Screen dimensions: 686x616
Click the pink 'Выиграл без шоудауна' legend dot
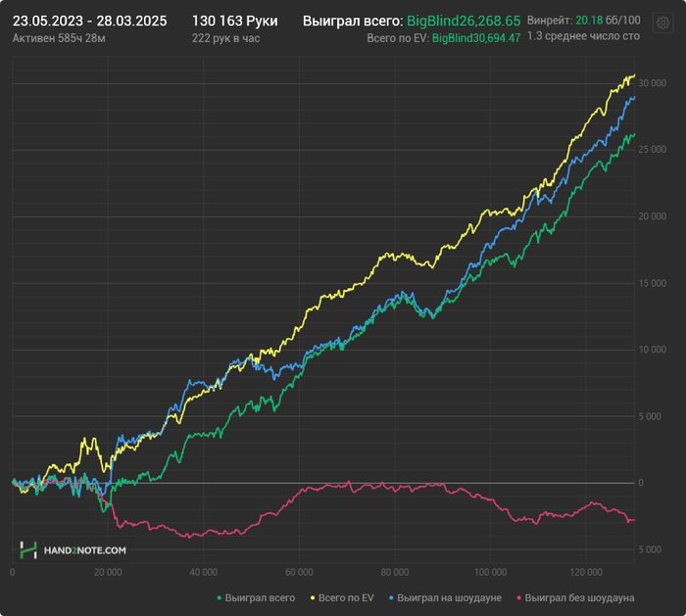[518, 597]
